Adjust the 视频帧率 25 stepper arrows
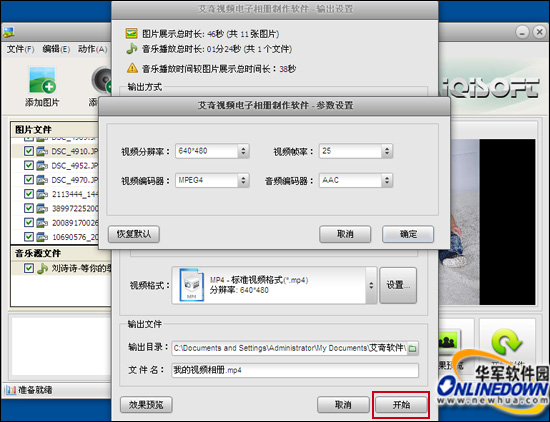Screen dimensions: 550x422 [x=387, y=151]
